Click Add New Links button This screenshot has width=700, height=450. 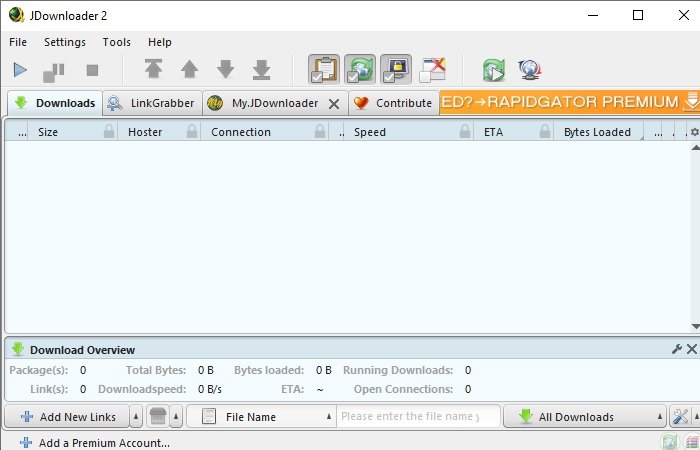click(67, 417)
